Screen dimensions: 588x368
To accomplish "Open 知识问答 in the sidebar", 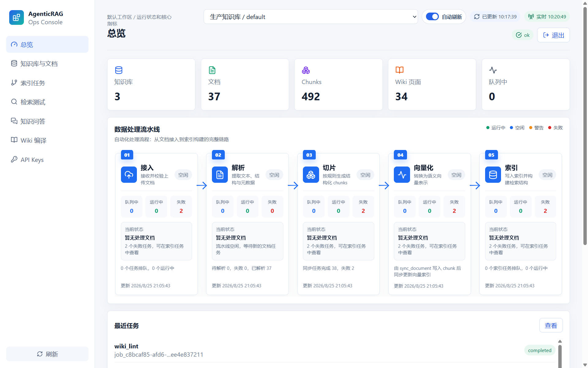I will (x=47, y=121).
